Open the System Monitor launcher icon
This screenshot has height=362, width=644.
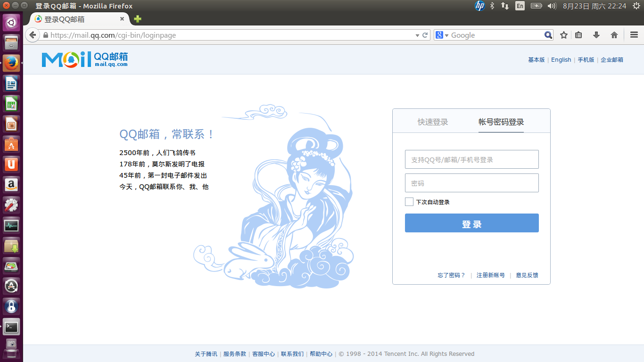coord(11,225)
